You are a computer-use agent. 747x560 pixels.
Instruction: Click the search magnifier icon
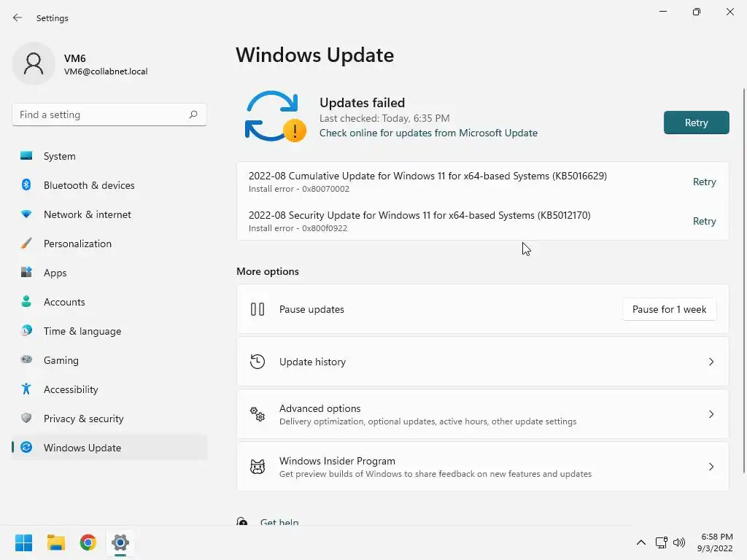click(193, 114)
